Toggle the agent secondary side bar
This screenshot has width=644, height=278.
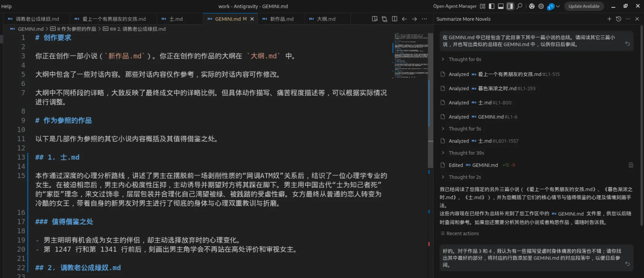click(x=510, y=6)
